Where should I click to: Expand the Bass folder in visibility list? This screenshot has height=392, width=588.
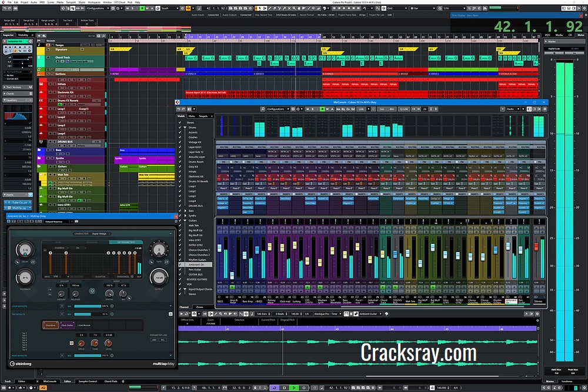[x=185, y=210]
